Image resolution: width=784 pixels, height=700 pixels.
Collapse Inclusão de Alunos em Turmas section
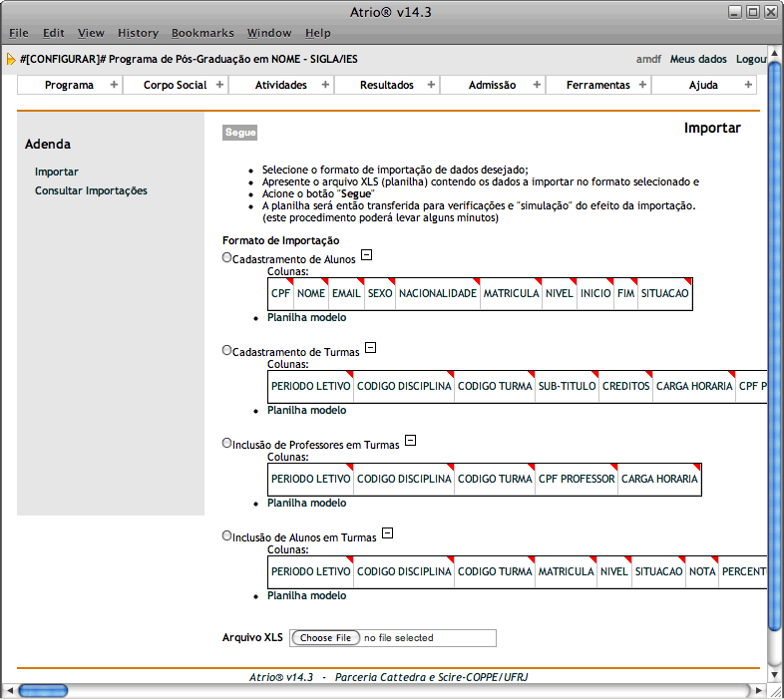tap(388, 533)
